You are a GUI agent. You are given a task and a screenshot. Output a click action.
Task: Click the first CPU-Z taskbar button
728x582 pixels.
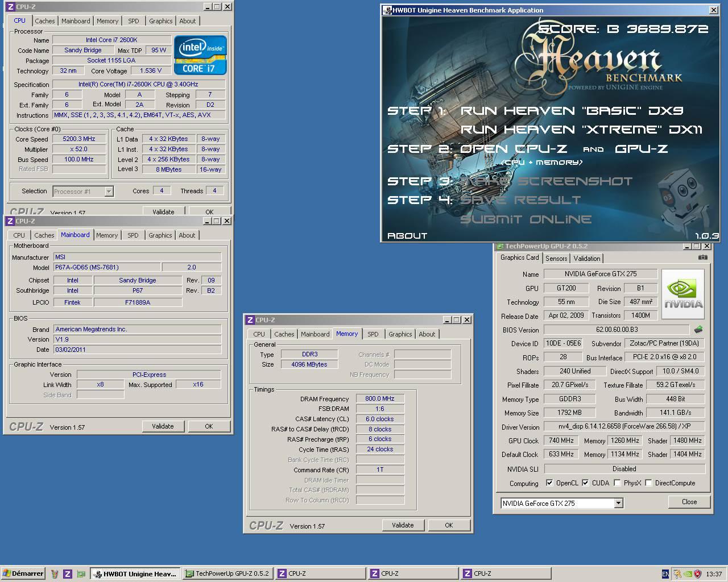point(320,574)
